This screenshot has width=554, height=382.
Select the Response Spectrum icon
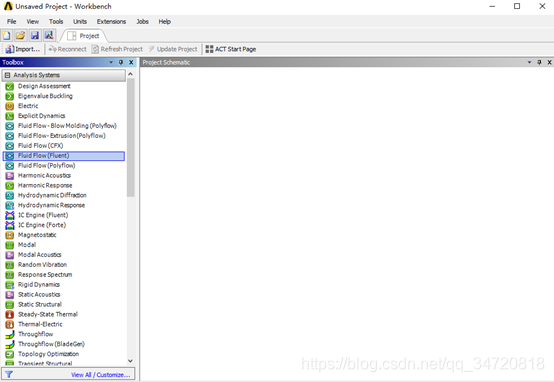tap(10, 275)
